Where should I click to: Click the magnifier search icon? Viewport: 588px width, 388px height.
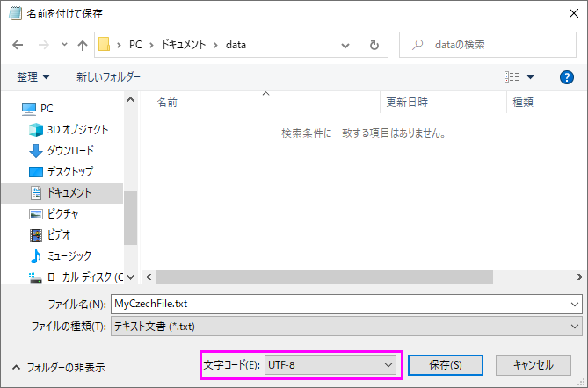coord(417,45)
